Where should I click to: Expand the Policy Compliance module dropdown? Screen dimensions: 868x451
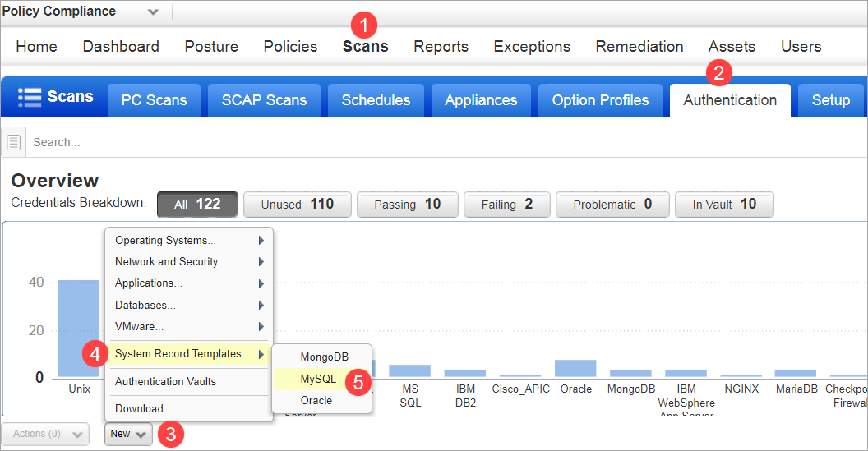pyautogui.click(x=154, y=12)
